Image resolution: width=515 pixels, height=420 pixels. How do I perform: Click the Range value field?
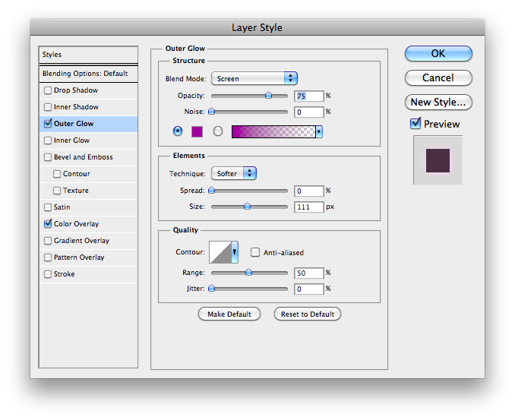pos(308,273)
